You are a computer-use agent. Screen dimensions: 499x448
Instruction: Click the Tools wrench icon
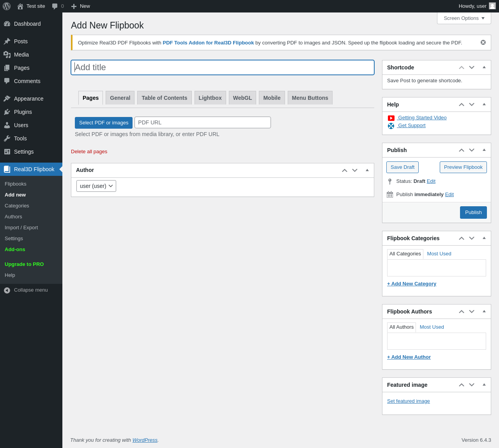[7, 138]
